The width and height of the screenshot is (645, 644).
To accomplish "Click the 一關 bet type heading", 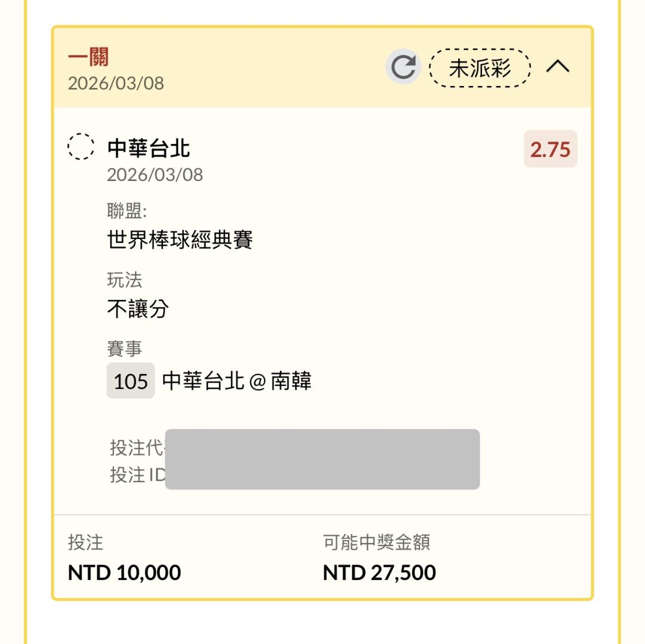I will [88, 59].
